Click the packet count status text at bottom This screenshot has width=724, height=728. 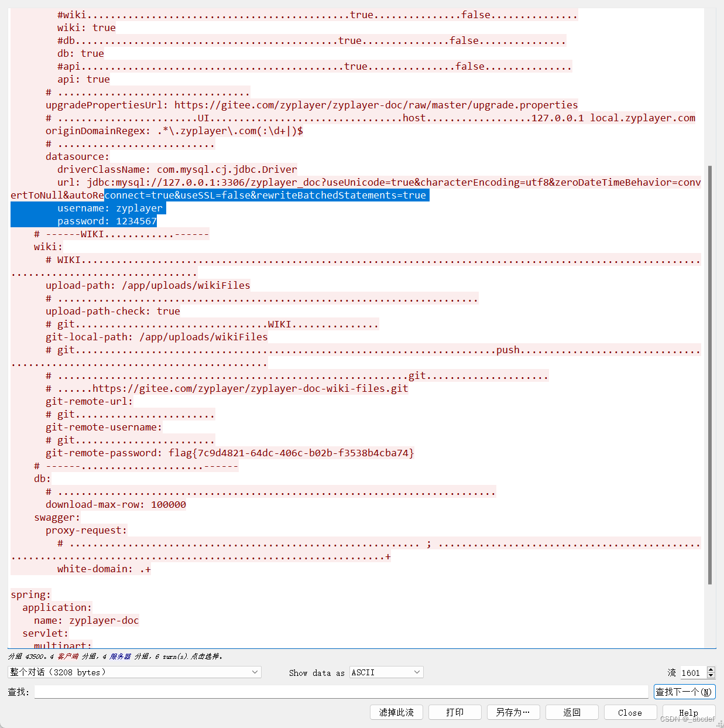pos(115,657)
